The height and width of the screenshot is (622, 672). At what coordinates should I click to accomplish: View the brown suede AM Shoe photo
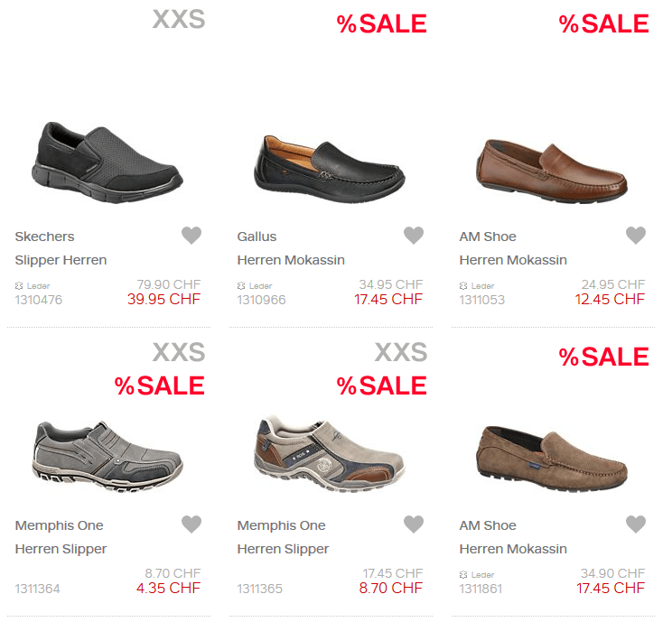(x=552, y=454)
